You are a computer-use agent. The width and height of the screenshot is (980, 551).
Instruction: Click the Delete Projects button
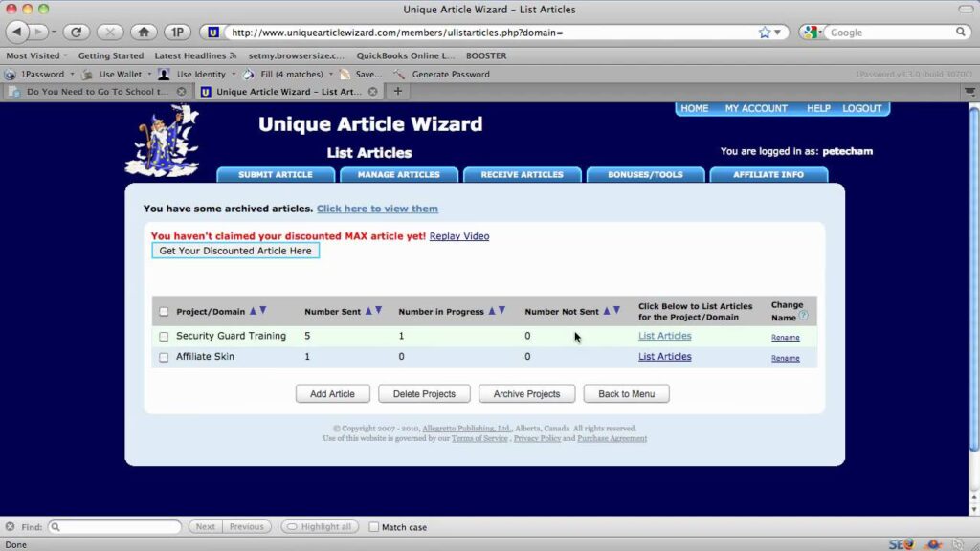tap(424, 393)
